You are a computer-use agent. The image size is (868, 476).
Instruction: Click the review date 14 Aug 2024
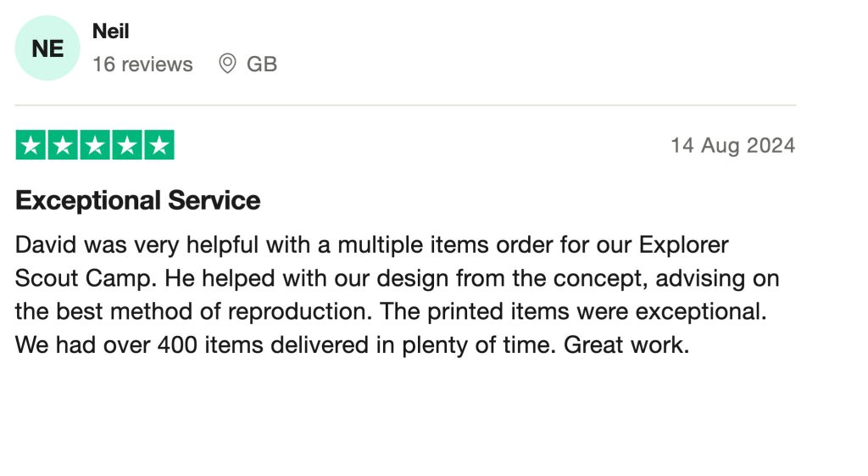732,145
